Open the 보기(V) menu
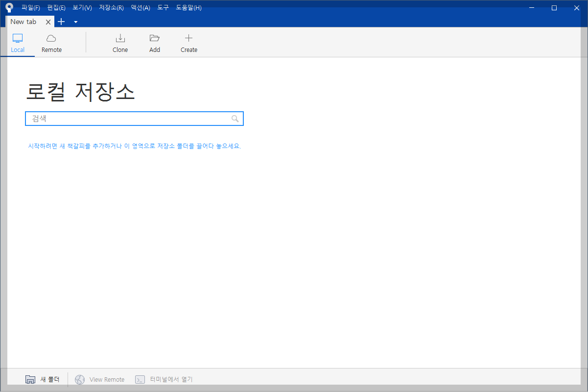Screen dimensions: 588x392 82,8
